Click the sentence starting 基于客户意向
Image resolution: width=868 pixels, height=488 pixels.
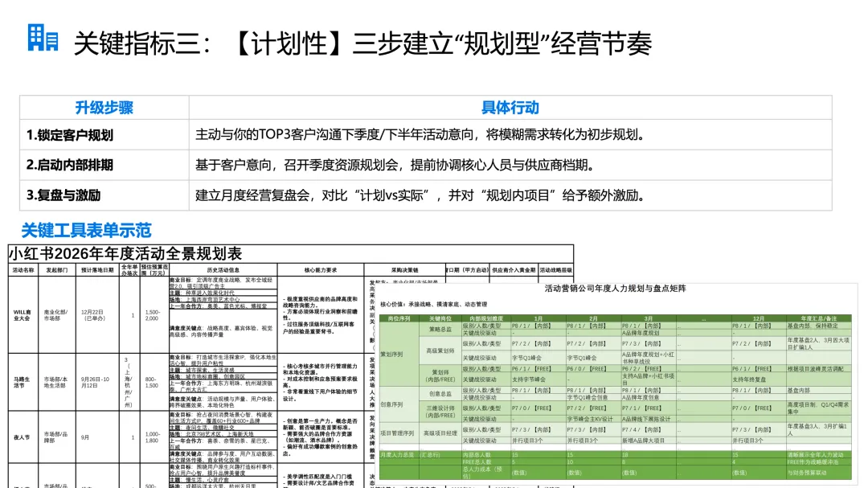(x=395, y=165)
